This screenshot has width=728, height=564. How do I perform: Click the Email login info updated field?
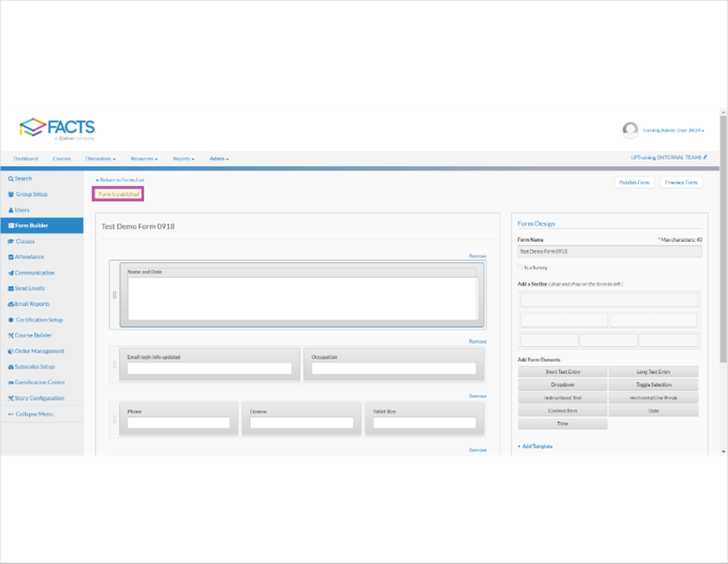pyautogui.click(x=209, y=368)
